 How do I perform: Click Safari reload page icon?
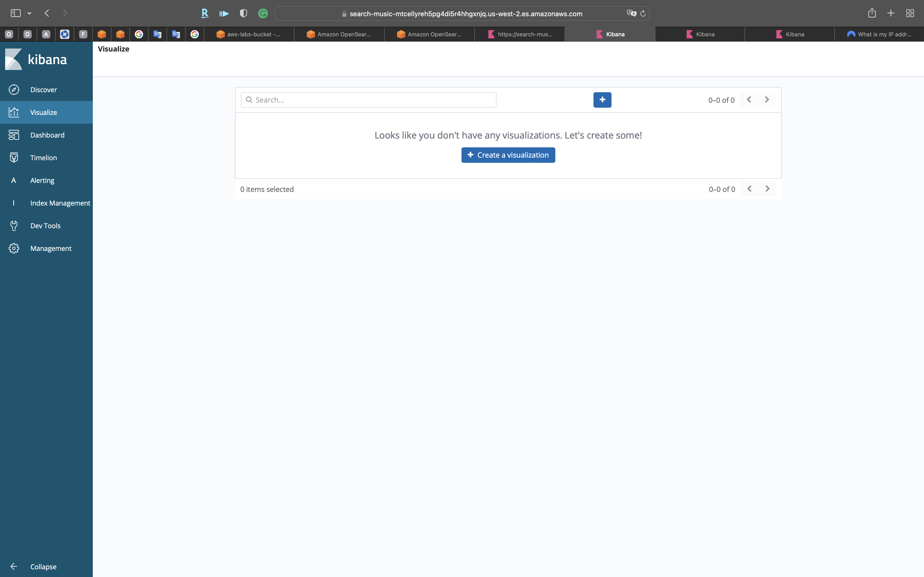pyautogui.click(x=643, y=14)
